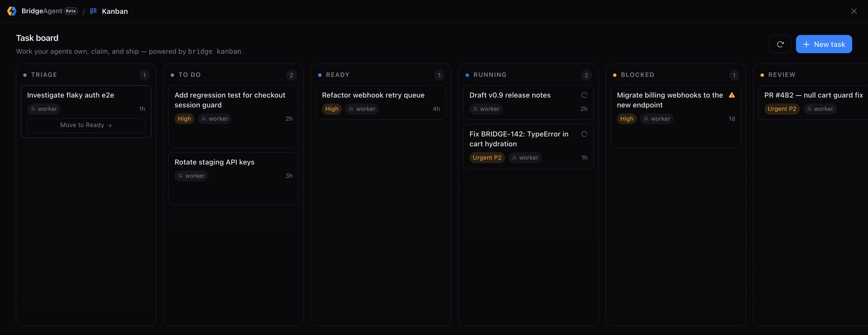Click the BLOCKED column header
The width and height of the screenshot is (868, 335).
point(637,75)
